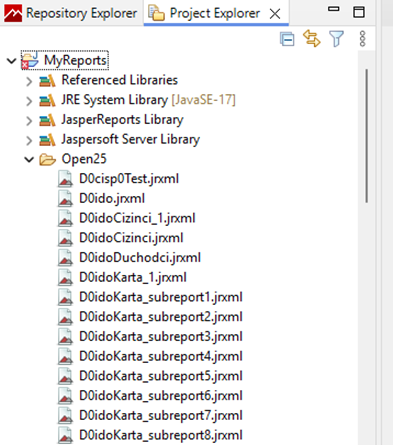Viewport: 393px width, 445px height.
Task: Open the filter funnel icon
Action: [336, 39]
